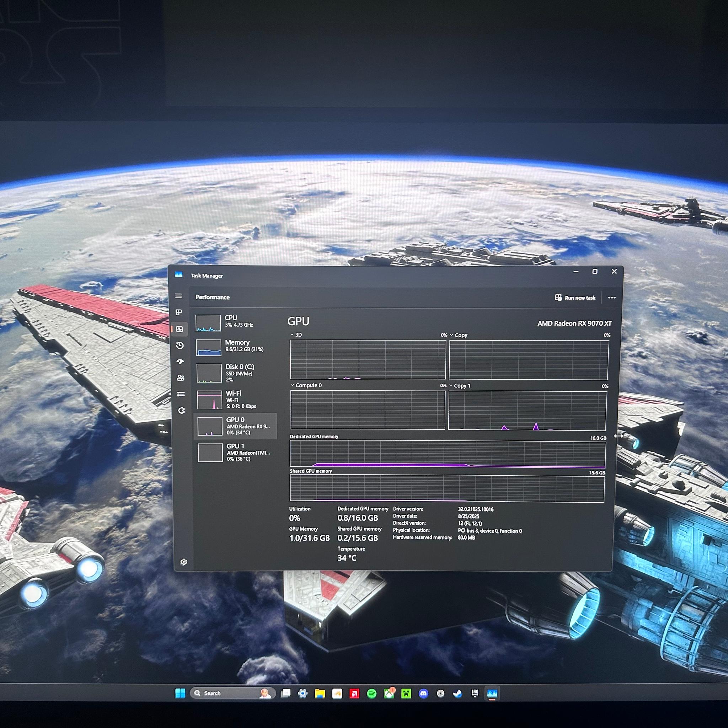Viewport: 728px width, 728px height.
Task: Open the white app icon beside File Explorer
Action: pos(337,694)
